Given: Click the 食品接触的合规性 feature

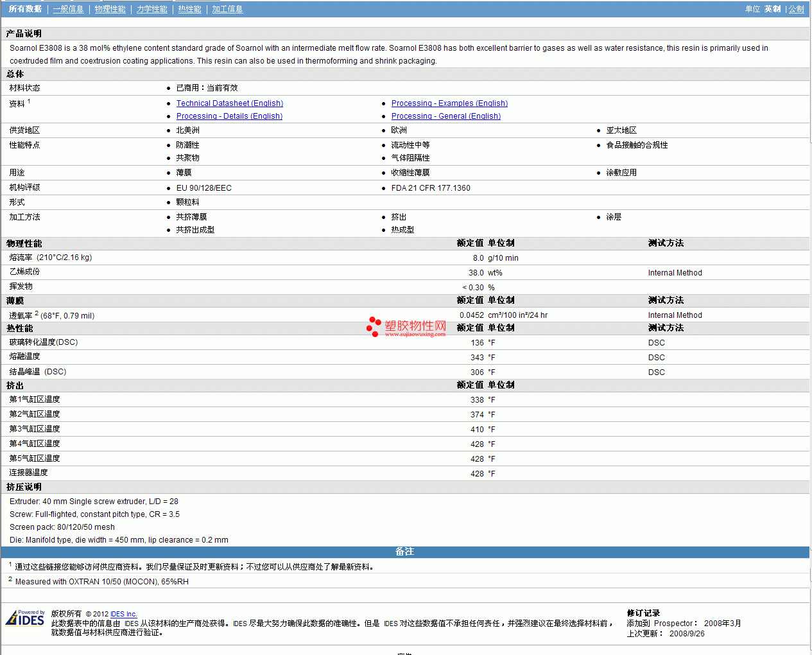Looking at the screenshot, I should (637, 145).
